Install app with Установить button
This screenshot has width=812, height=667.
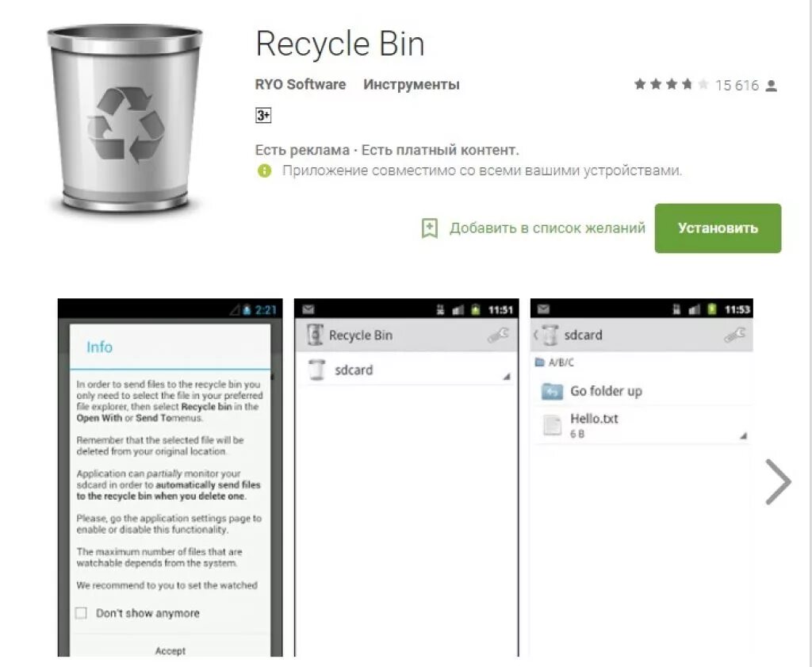point(718,228)
